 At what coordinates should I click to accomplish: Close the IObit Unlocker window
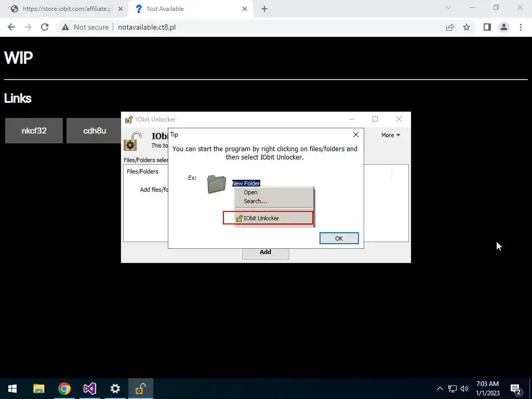click(398, 119)
